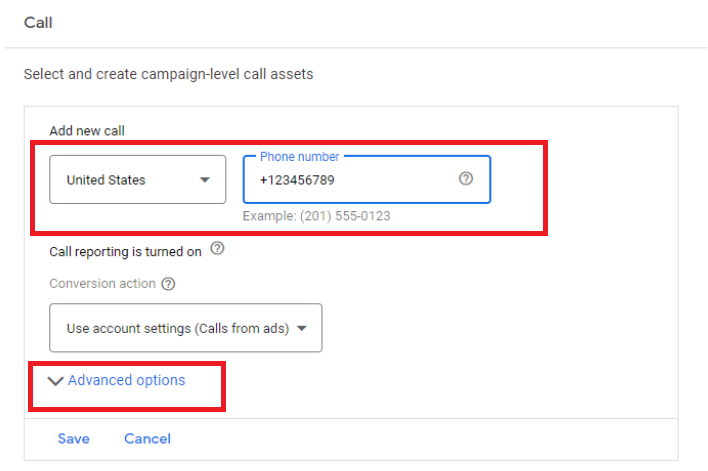Screen dimensions: 708x471
Task: Save the new call asset
Action: [x=74, y=438]
